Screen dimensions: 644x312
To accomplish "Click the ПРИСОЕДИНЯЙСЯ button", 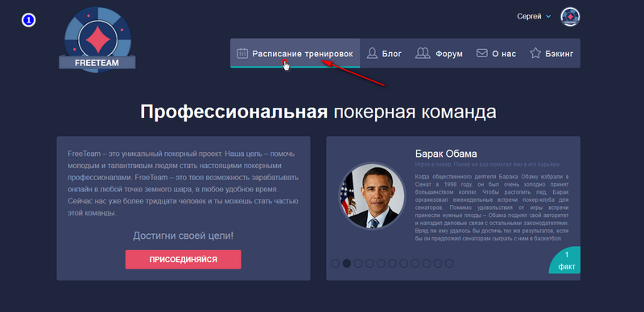I will coord(184,260).
